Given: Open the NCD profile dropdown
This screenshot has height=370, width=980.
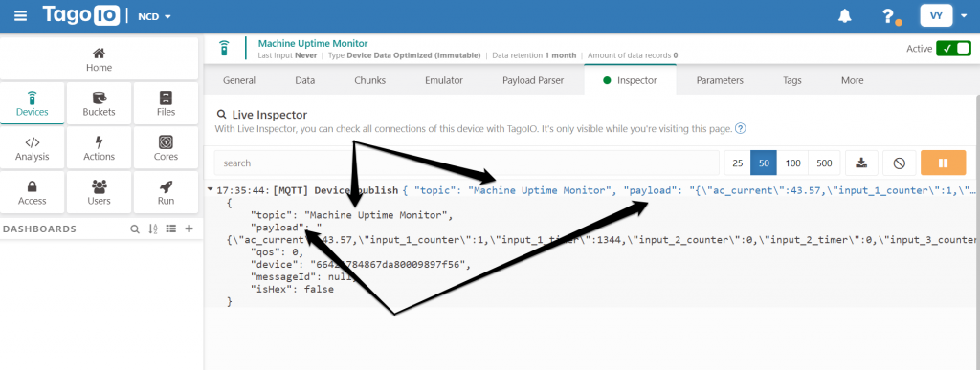Looking at the screenshot, I should [x=154, y=17].
